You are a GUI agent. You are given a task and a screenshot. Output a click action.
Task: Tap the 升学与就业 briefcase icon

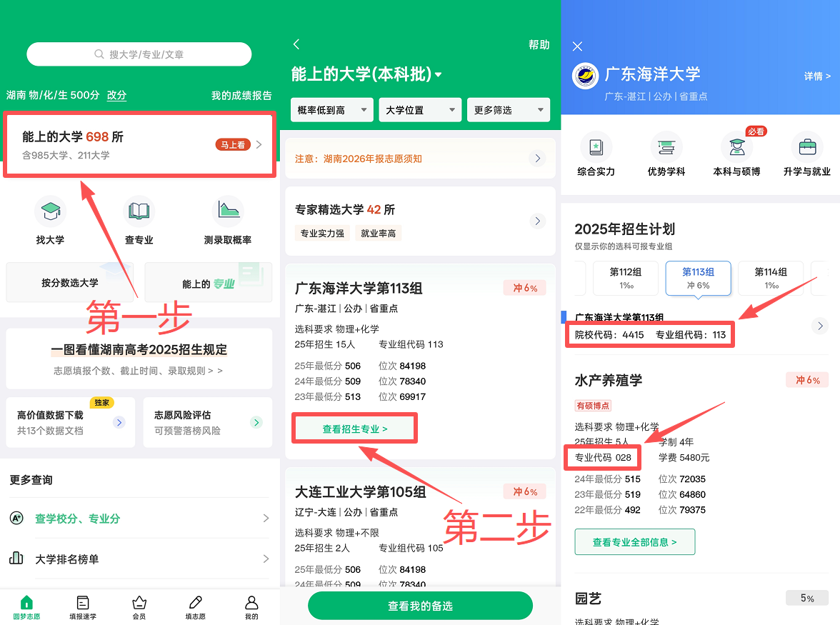(x=807, y=148)
